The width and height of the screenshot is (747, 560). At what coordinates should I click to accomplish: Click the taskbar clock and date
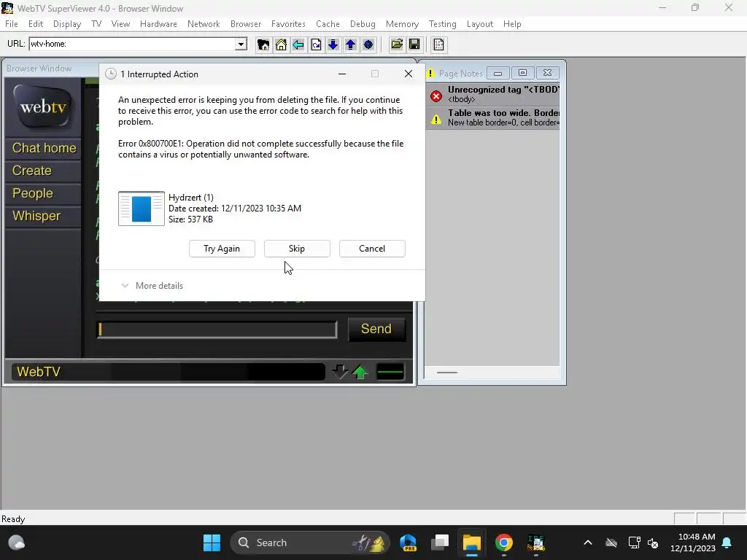[693, 542]
